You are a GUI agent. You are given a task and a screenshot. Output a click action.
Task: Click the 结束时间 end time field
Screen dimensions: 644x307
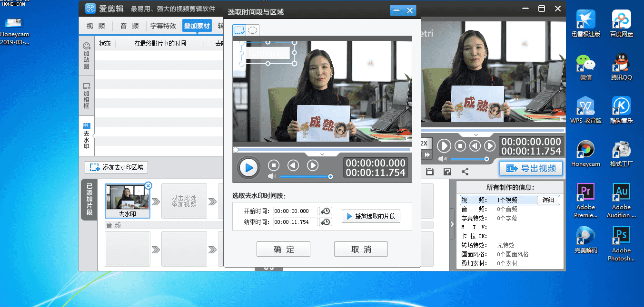point(295,222)
